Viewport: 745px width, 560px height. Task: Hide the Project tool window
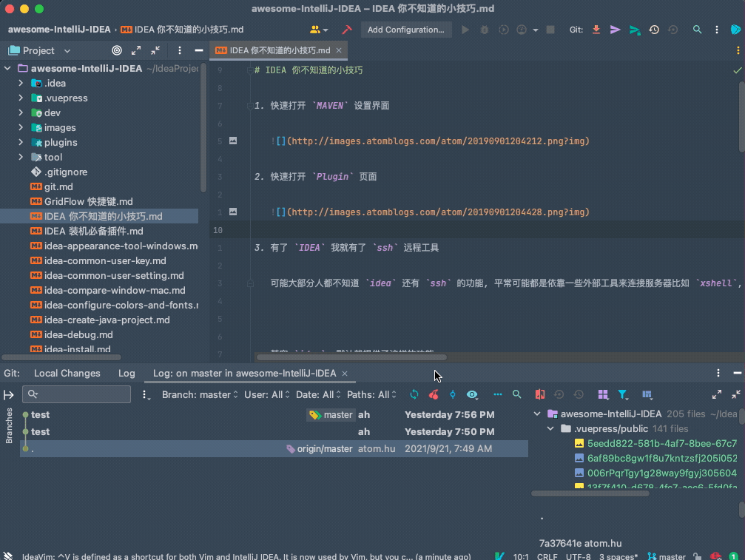click(x=198, y=50)
